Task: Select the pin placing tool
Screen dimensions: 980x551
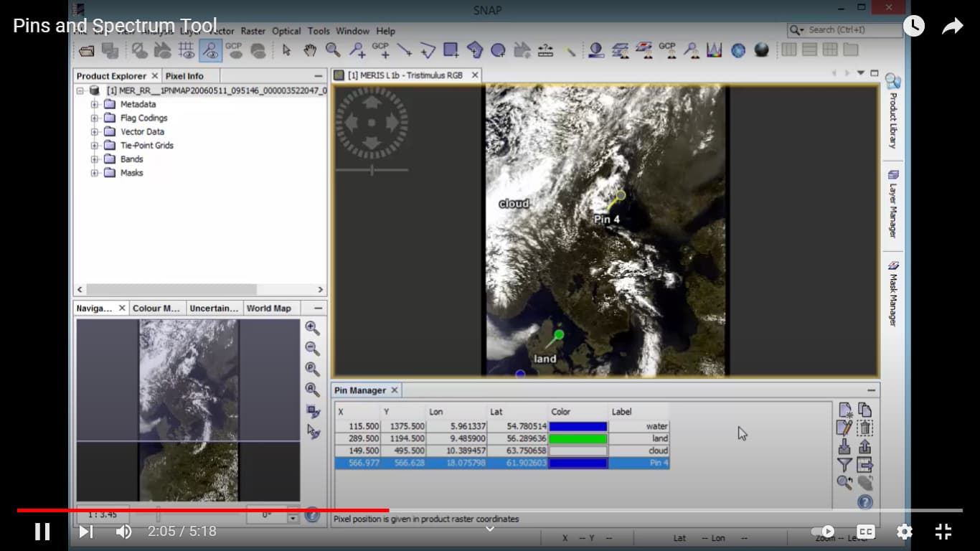Action: click(357, 50)
